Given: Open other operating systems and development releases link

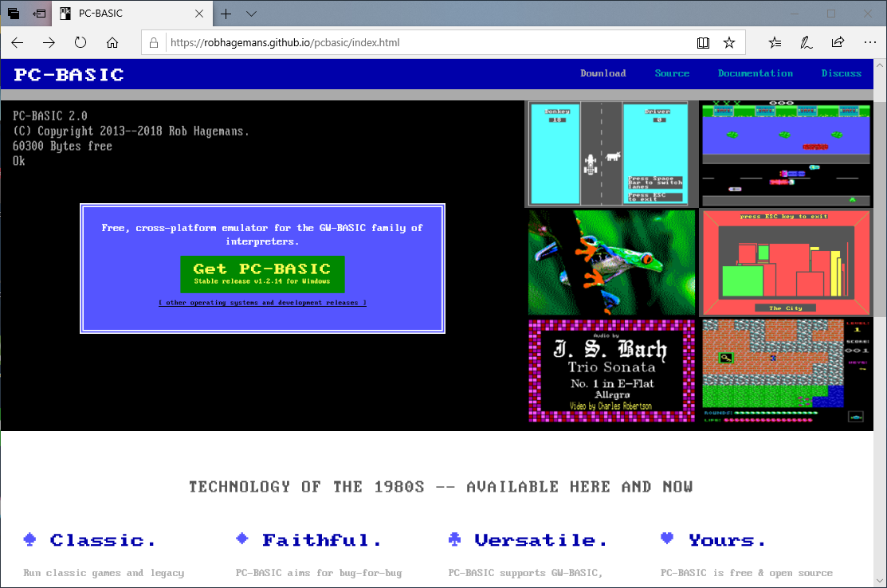Looking at the screenshot, I should pyautogui.click(x=262, y=303).
